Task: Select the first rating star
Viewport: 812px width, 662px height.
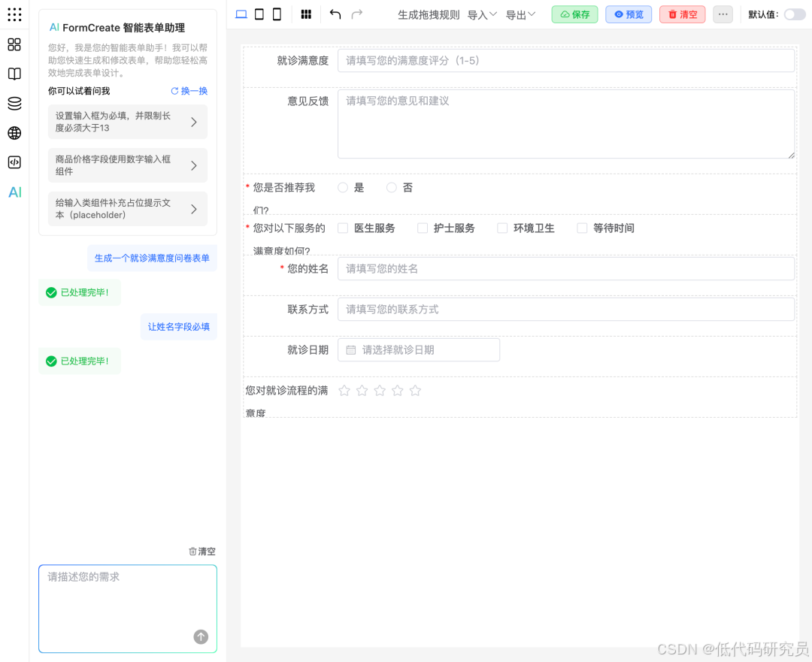Action: [x=344, y=391]
